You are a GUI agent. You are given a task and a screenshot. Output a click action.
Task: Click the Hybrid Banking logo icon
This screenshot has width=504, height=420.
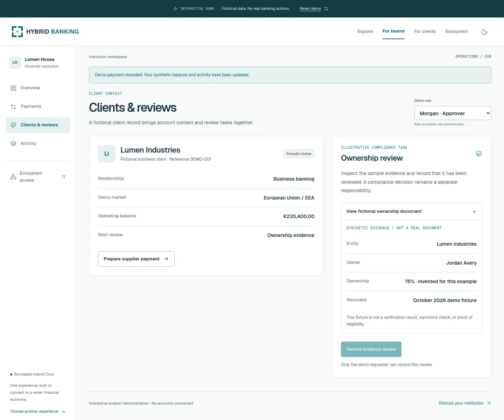pos(17,31)
